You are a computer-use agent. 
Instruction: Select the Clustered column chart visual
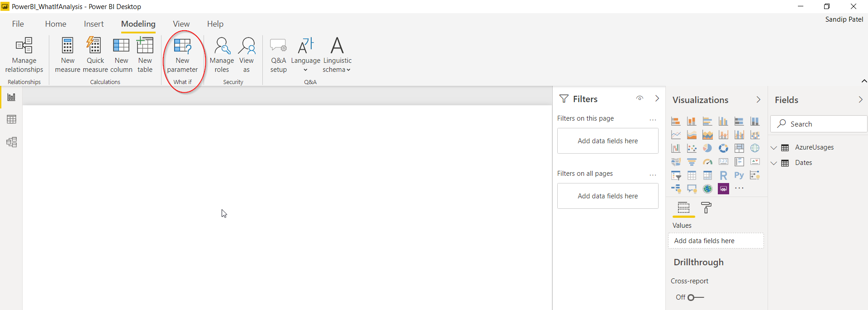[723, 121]
